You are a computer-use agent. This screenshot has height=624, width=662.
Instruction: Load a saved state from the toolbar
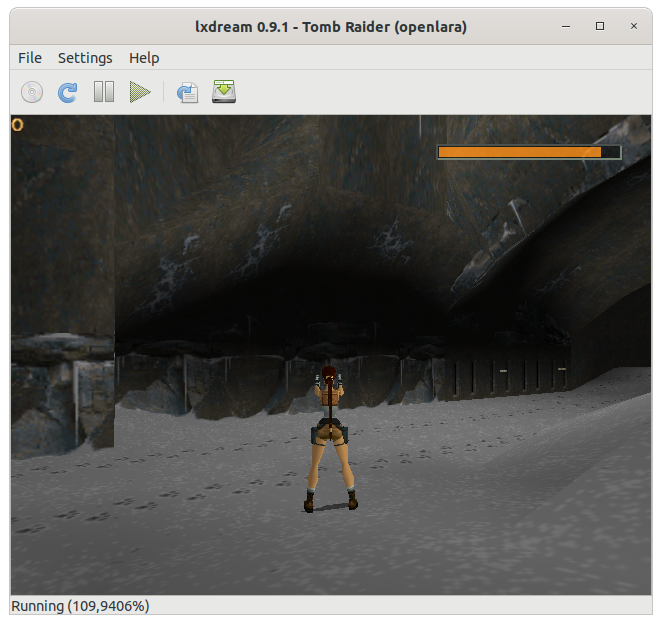pos(187,92)
